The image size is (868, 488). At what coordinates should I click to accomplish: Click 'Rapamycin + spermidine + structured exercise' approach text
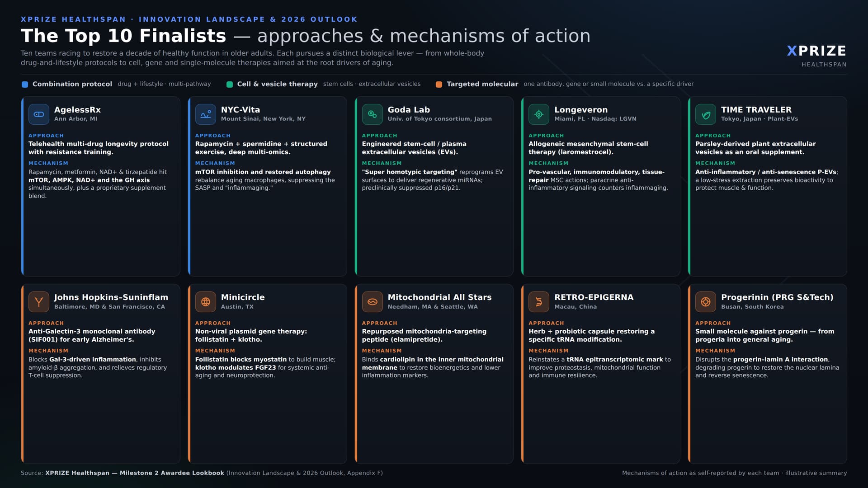pos(261,148)
